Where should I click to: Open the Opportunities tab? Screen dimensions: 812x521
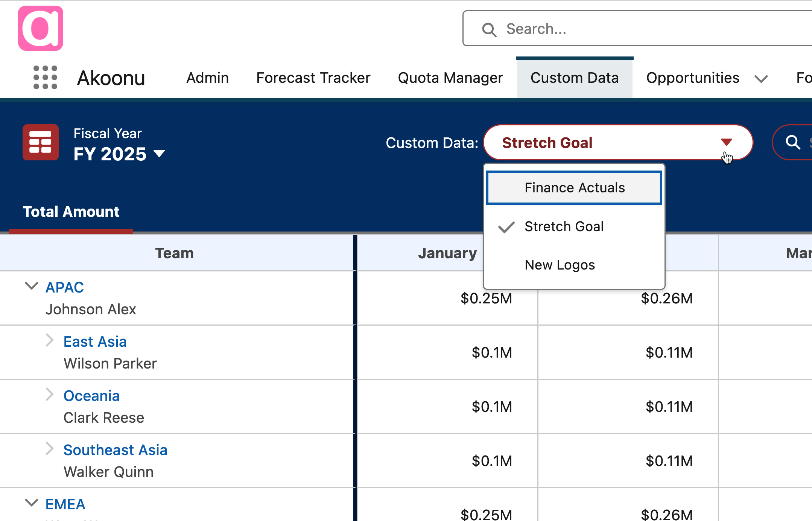pyautogui.click(x=693, y=78)
